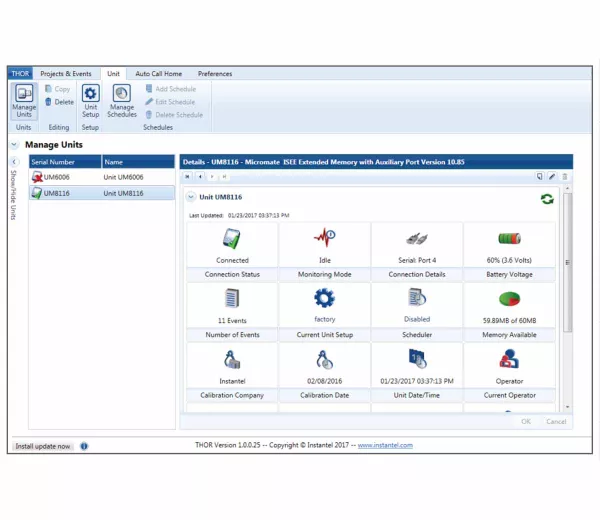Click the Idle monitoring mode icon
This screenshot has height=520, width=600.
324,238
